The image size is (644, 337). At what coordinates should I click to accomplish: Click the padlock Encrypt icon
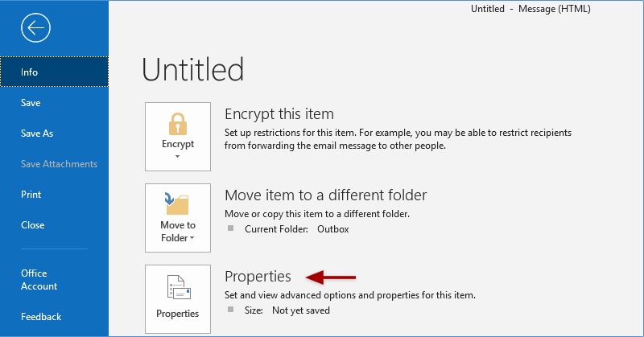177,123
